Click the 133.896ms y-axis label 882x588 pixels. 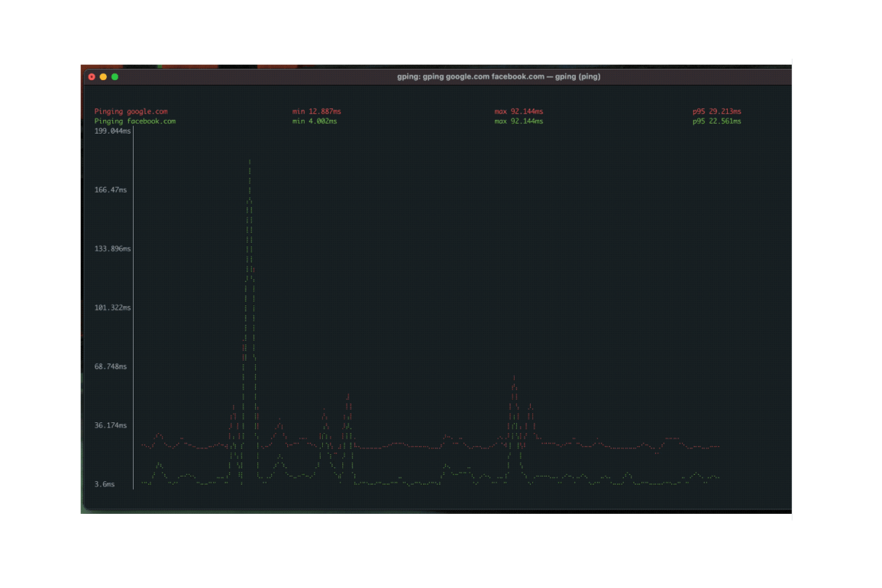click(112, 249)
